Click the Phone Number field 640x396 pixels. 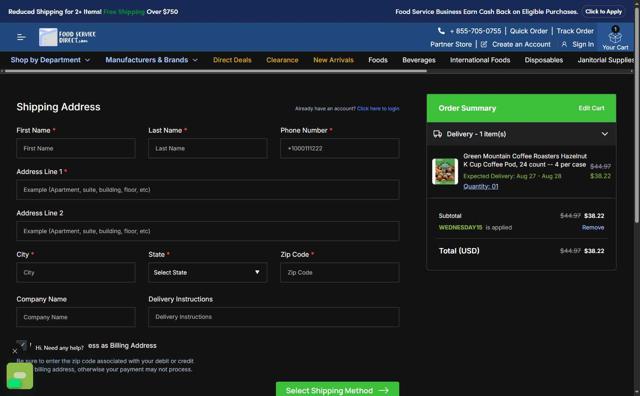340,148
